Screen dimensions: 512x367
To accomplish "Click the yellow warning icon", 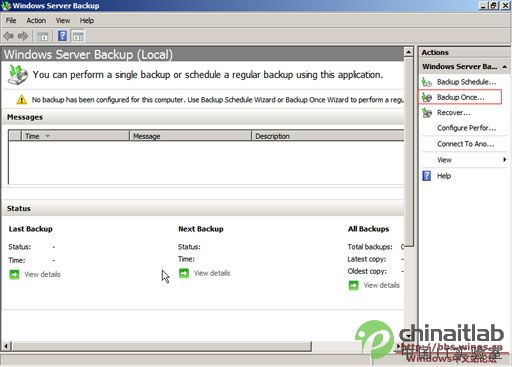I will (22, 99).
